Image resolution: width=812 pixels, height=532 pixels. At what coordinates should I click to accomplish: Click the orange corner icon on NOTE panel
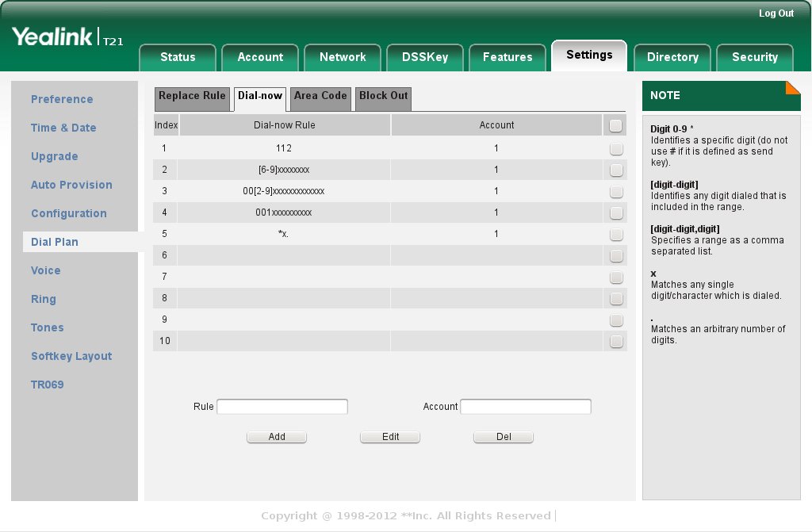[x=794, y=86]
